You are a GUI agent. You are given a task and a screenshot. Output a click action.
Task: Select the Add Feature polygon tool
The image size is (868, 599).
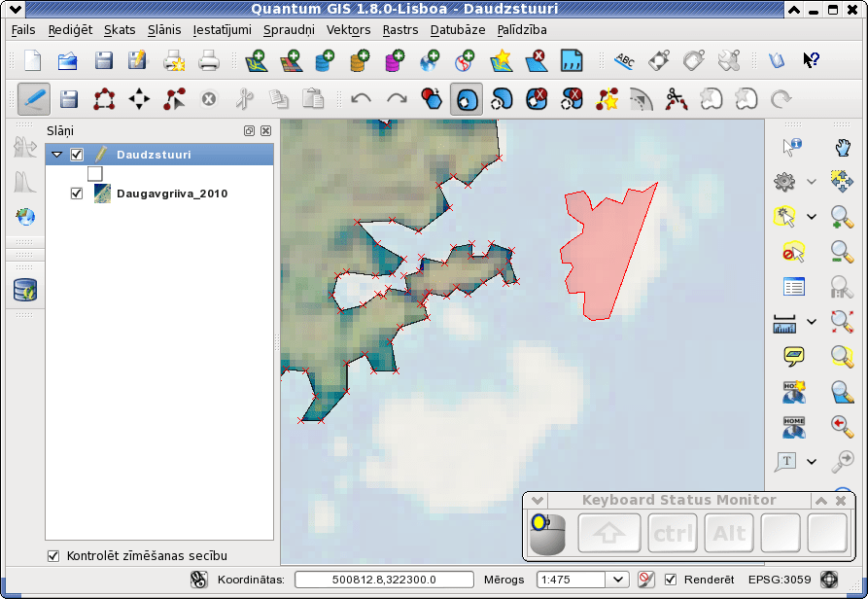click(104, 99)
